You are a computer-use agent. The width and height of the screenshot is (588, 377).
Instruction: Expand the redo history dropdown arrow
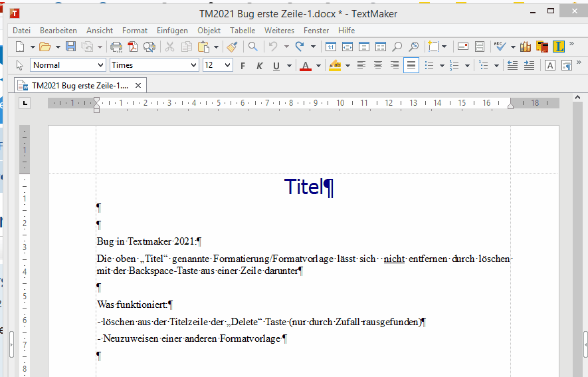pyautogui.click(x=313, y=47)
